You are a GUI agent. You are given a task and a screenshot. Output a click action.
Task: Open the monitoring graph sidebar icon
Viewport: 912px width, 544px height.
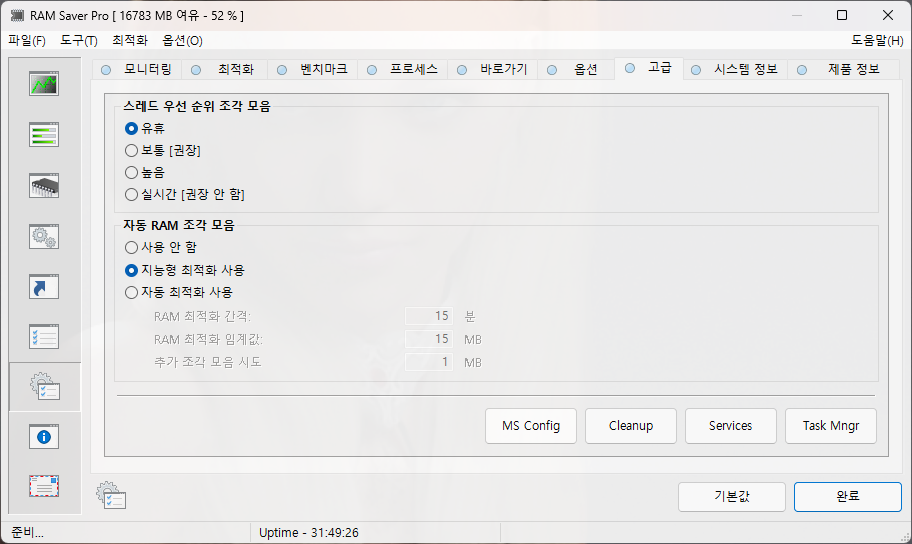44,84
